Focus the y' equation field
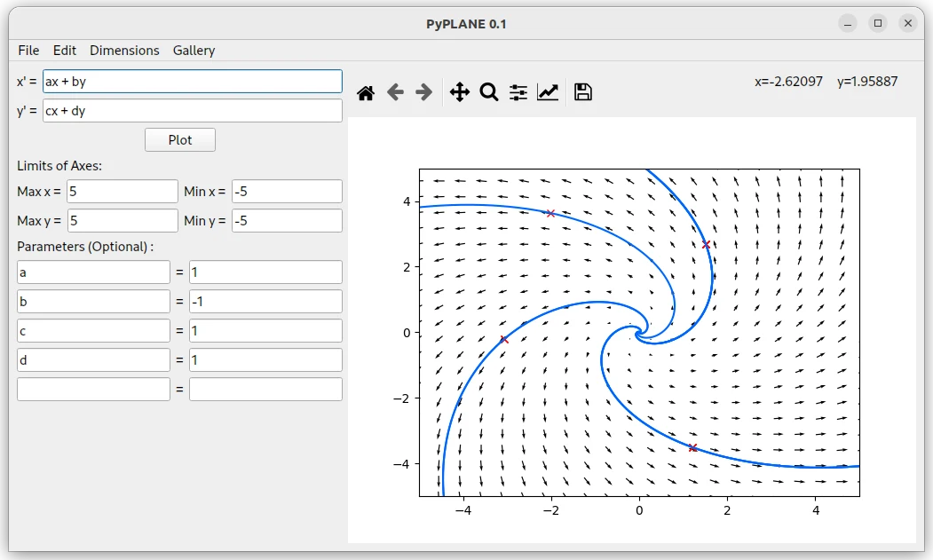933x560 pixels. point(193,111)
